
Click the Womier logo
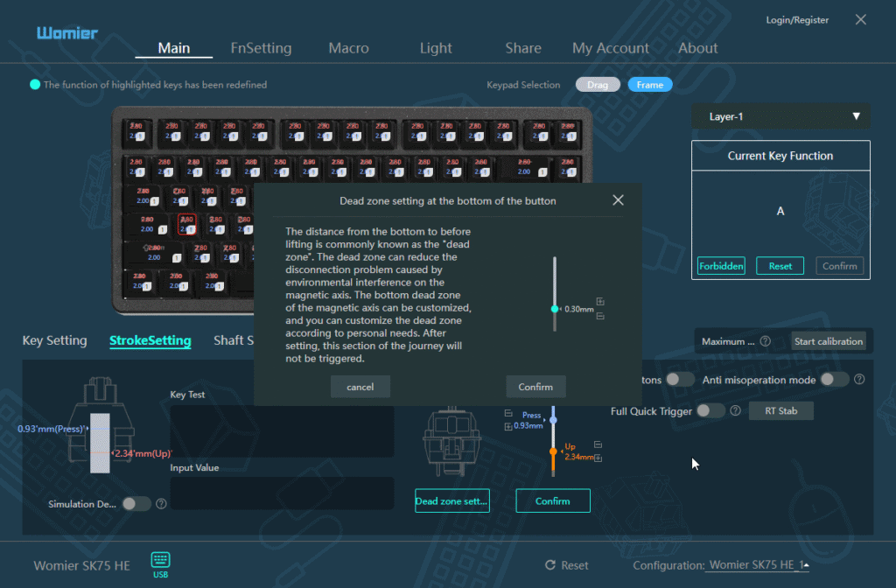(67, 33)
